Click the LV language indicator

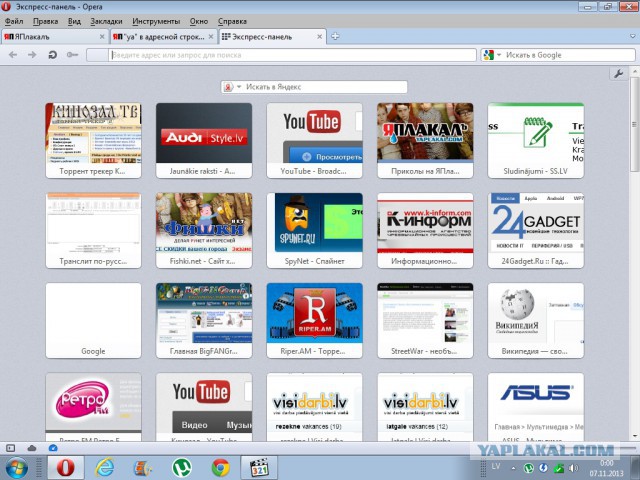click(x=496, y=466)
